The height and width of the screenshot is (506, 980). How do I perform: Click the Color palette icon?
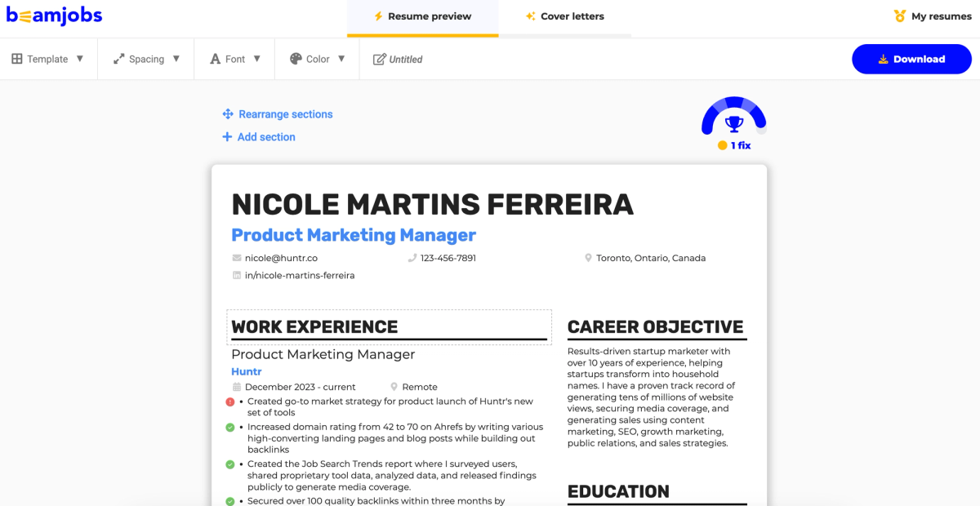tap(296, 59)
